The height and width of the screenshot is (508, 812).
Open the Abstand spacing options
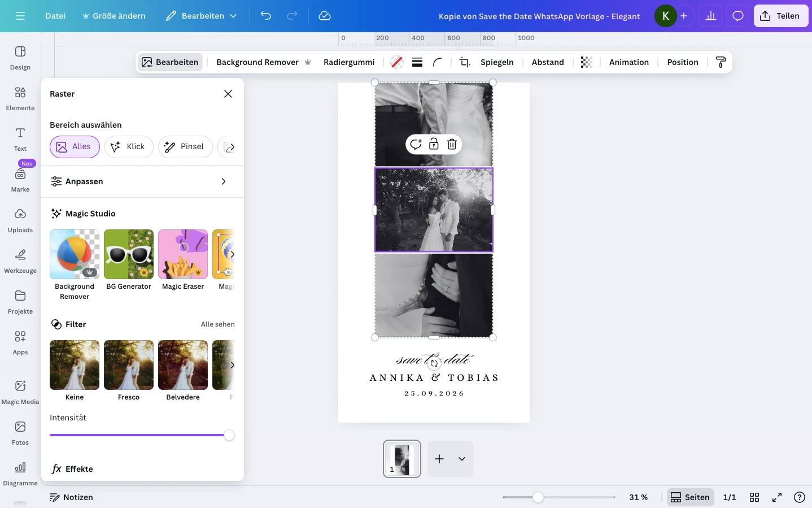click(548, 62)
